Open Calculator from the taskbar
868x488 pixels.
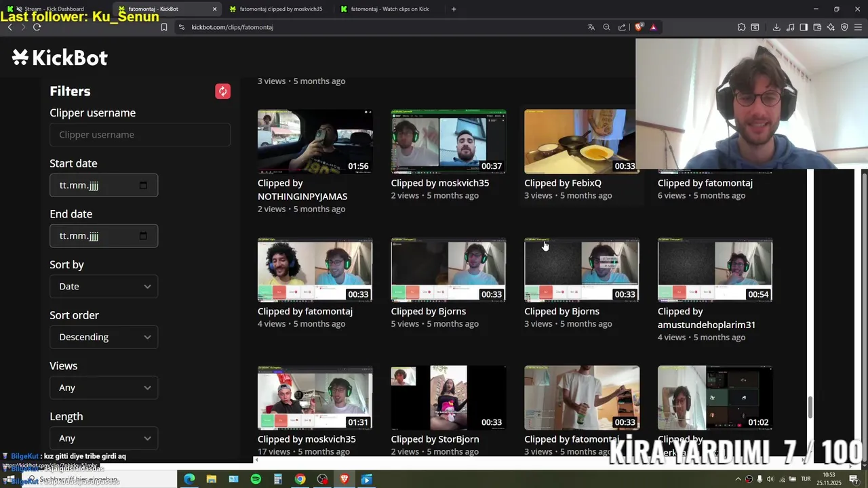tap(278, 479)
